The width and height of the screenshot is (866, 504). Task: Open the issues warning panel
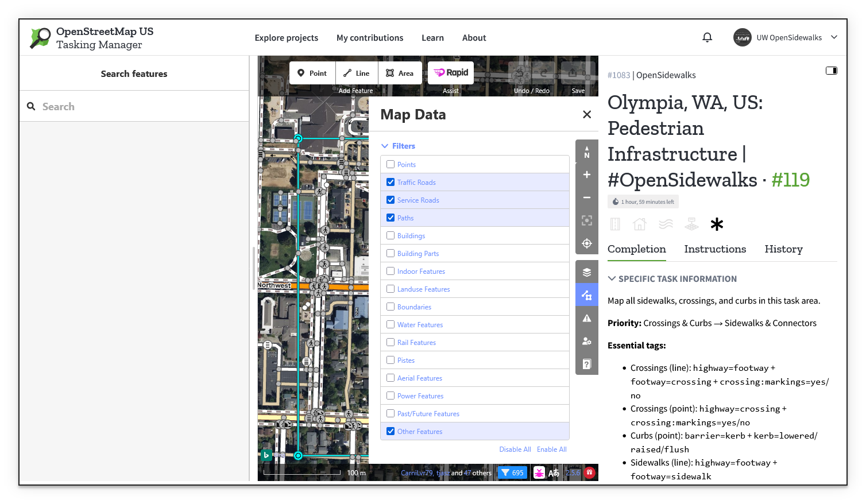pos(586,318)
